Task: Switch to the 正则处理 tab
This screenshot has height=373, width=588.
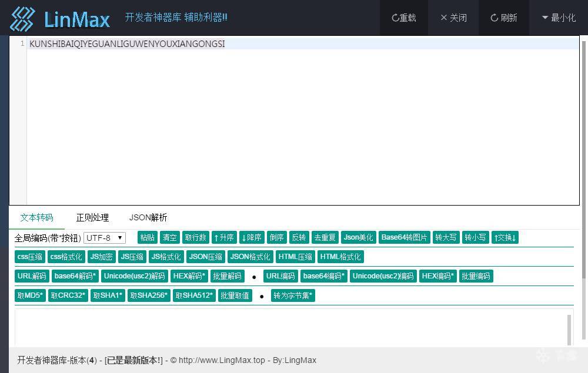Action: pyautogui.click(x=92, y=217)
